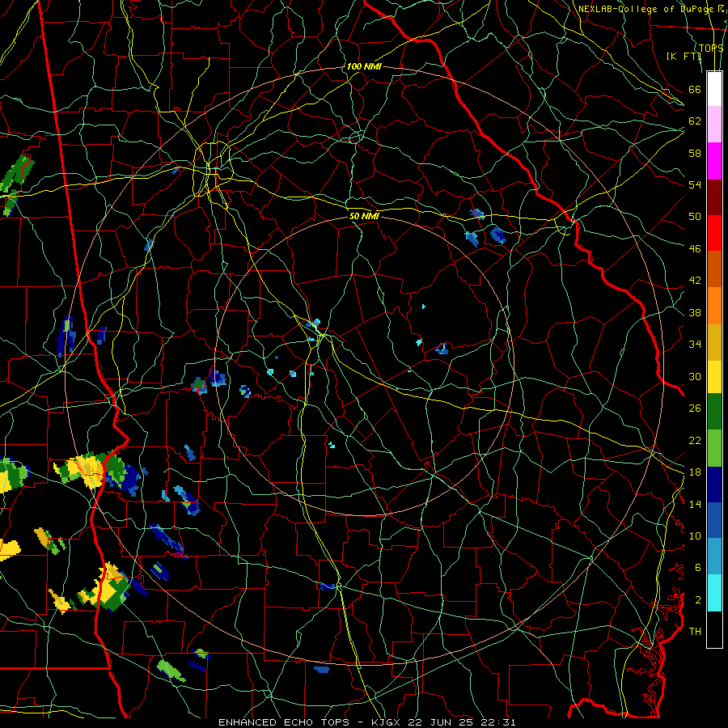Click the 22 legend value

point(695,440)
